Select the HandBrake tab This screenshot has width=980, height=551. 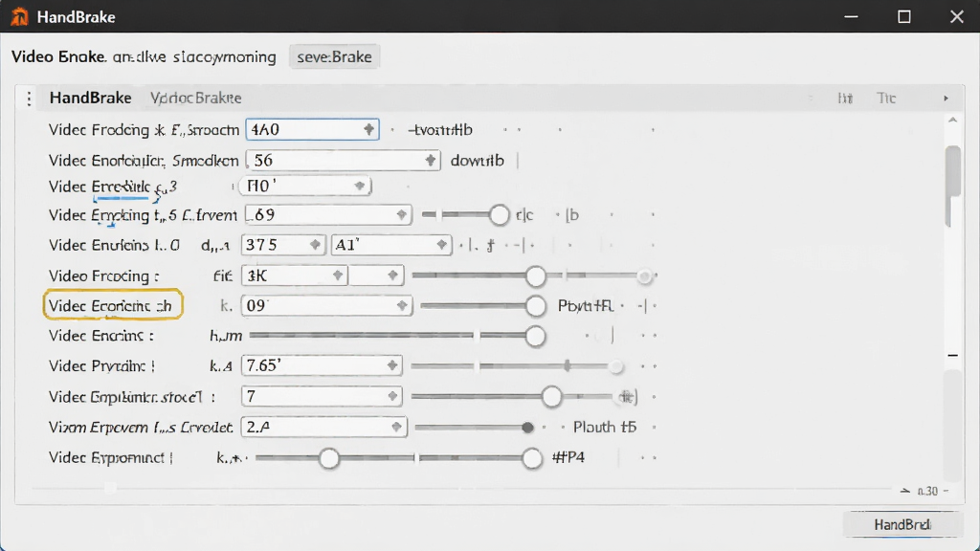click(x=91, y=99)
